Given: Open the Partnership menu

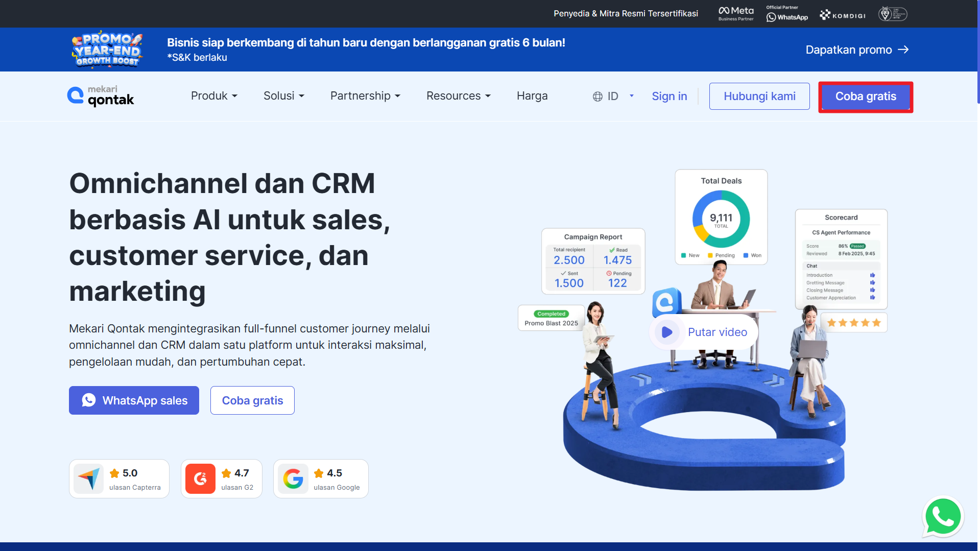Looking at the screenshot, I should pyautogui.click(x=365, y=96).
